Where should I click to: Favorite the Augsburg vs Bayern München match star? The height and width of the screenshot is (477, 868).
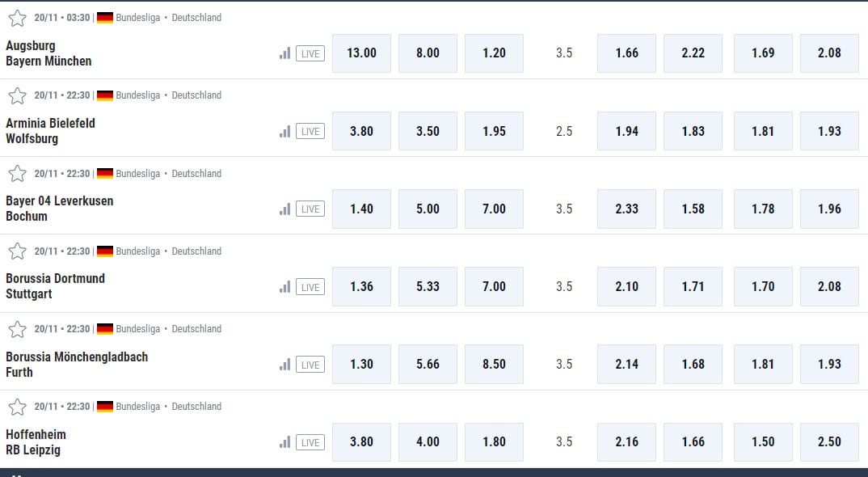tap(17, 18)
